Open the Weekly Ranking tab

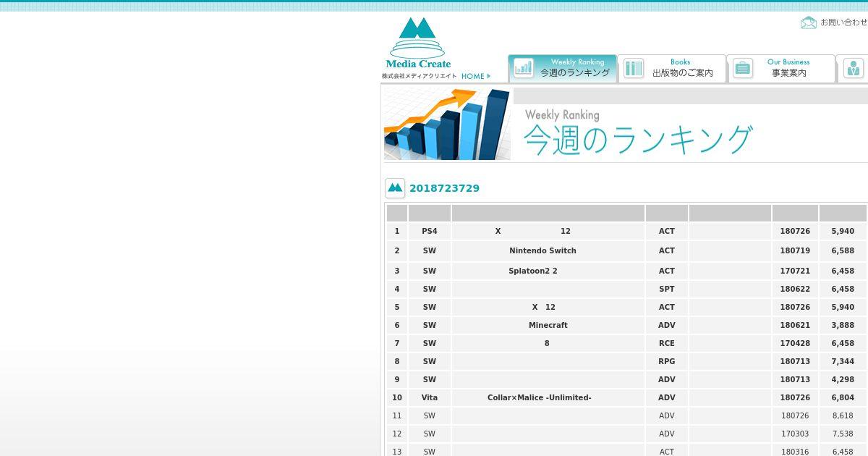tap(562, 68)
